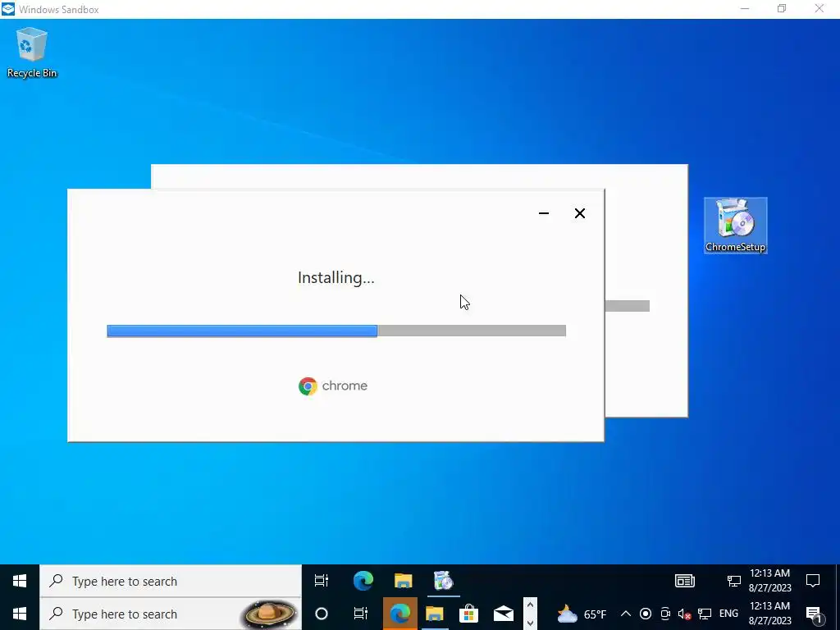Viewport: 840px width, 630px height.
Task: Open Start menu on the upper taskbar
Action: pyautogui.click(x=20, y=581)
